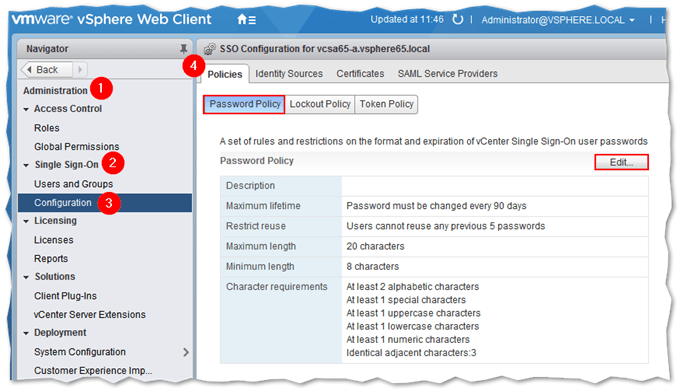
Task: Click Edit to modify the password policy
Action: pos(621,162)
